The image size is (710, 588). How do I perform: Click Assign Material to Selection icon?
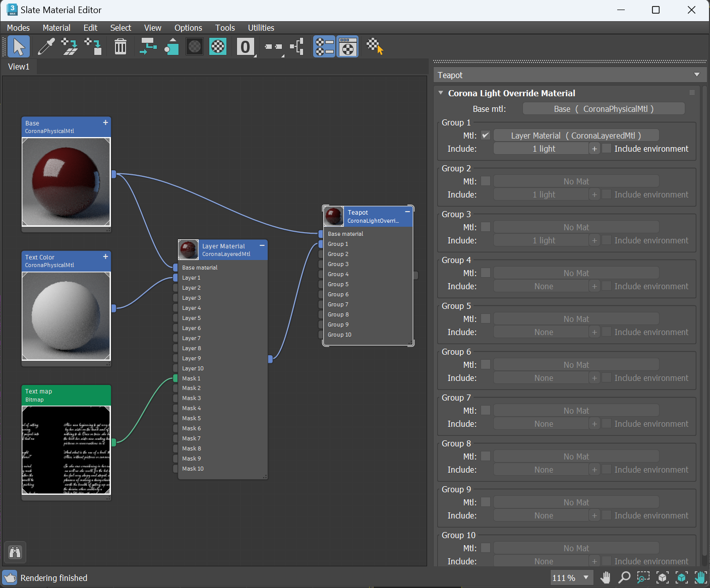93,47
